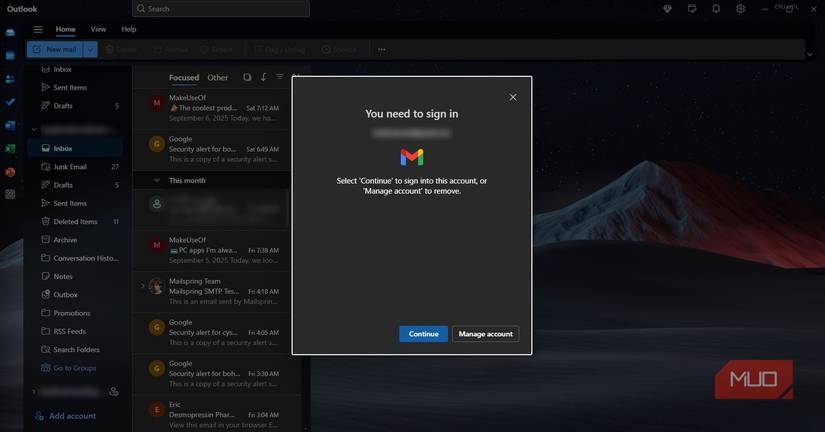Toggle the hamburger navigation pane button
The height and width of the screenshot is (432, 825).
point(38,29)
